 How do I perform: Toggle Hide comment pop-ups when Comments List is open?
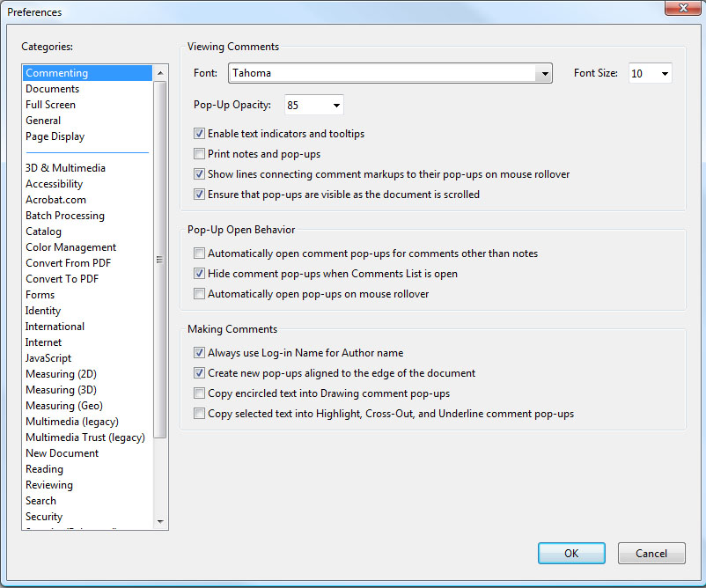click(x=200, y=274)
